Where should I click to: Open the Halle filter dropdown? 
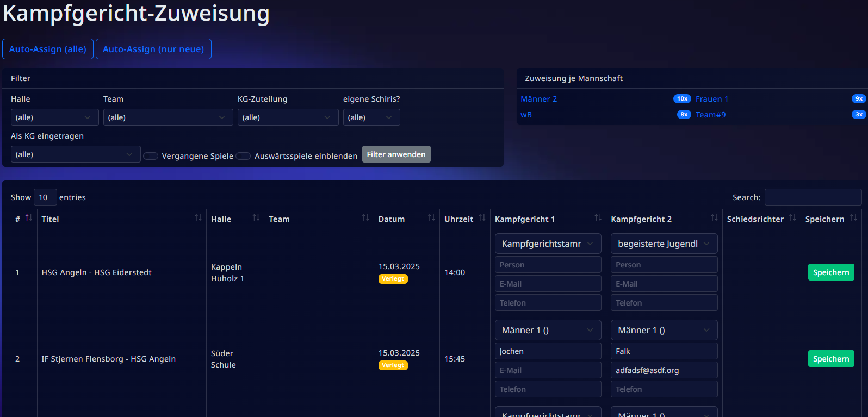pyautogui.click(x=54, y=117)
